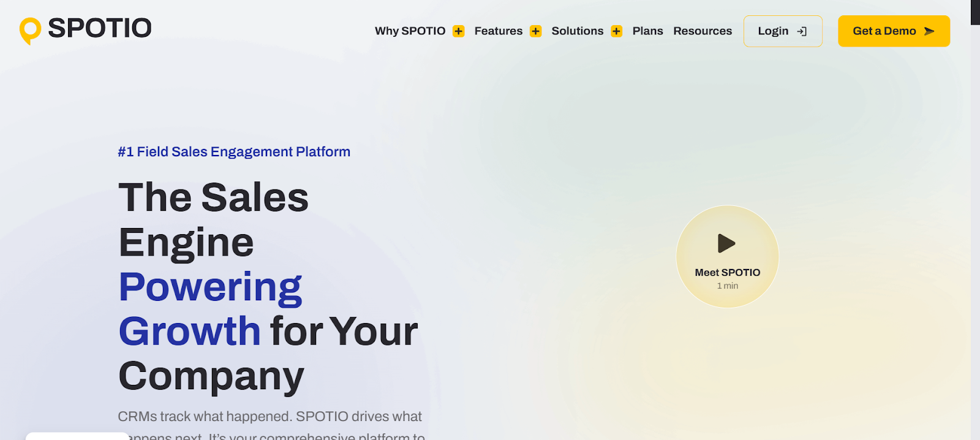Open the Resources page

click(703, 31)
